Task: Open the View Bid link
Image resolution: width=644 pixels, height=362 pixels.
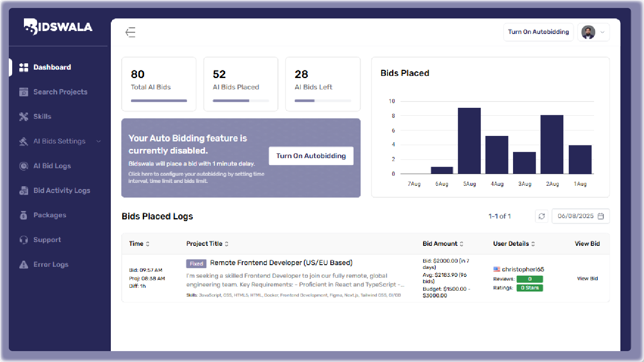Action: point(587,278)
